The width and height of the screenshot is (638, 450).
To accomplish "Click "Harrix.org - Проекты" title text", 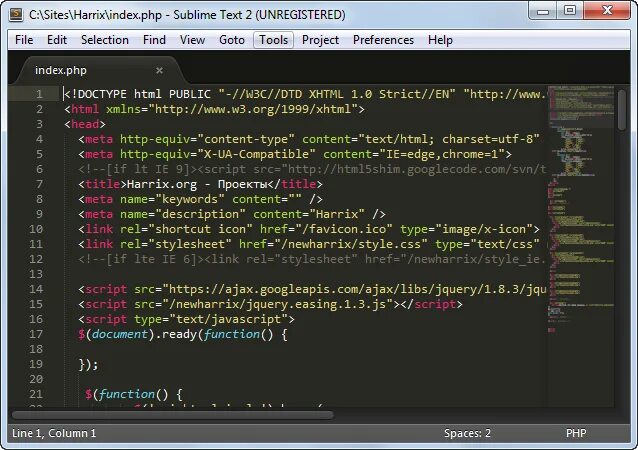I will [197, 184].
